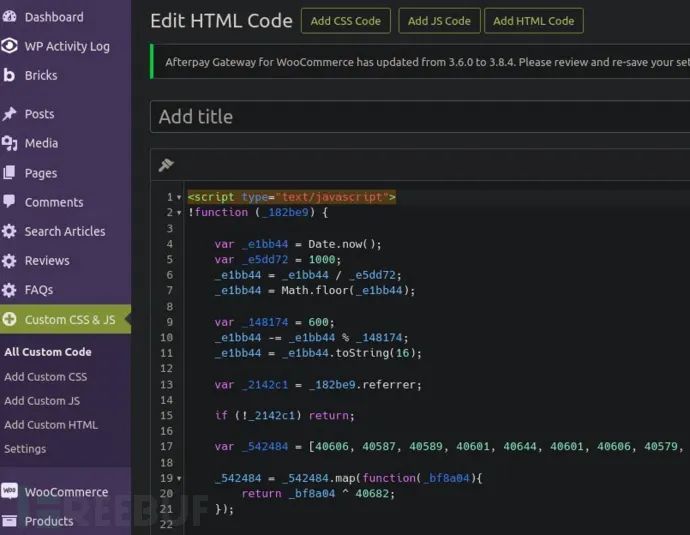Click the script tag on line 1
The height and width of the screenshot is (535, 690).
coord(291,197)
